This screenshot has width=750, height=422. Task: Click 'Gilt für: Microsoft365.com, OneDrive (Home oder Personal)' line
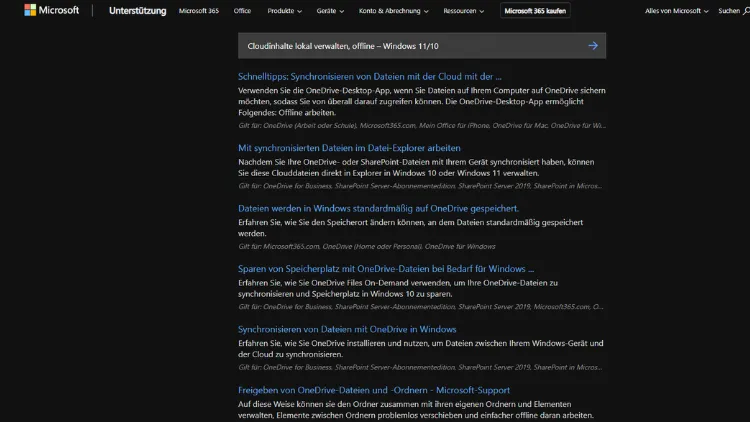point(367,246)
